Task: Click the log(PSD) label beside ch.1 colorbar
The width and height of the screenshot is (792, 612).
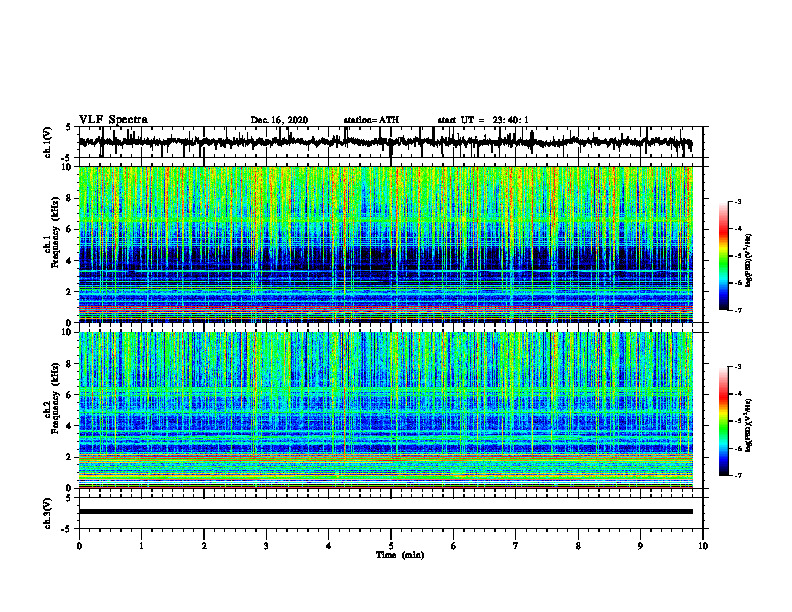Action: [749, 260]
